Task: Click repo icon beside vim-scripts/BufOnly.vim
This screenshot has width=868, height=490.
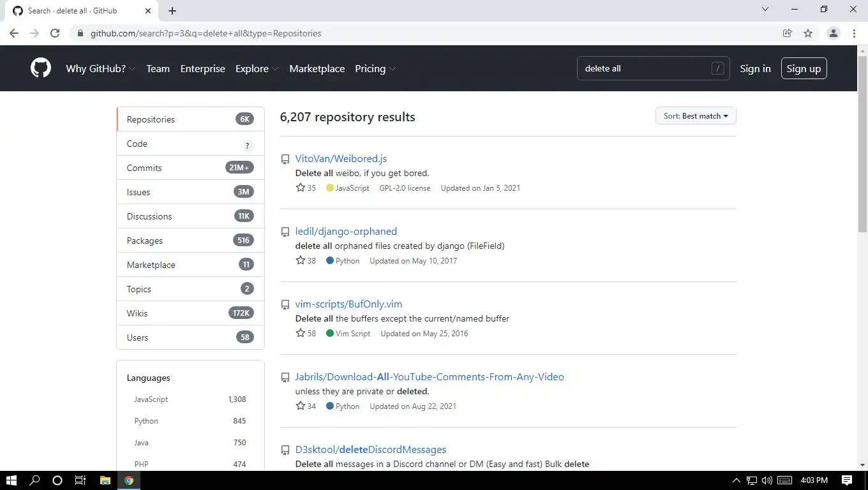Action: pos(285,305)
